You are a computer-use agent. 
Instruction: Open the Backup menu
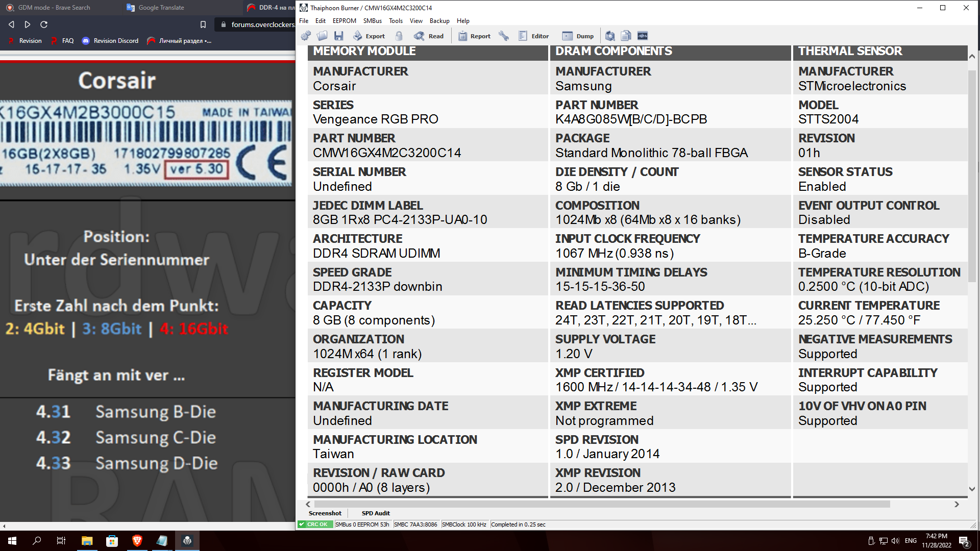(439, 21)
